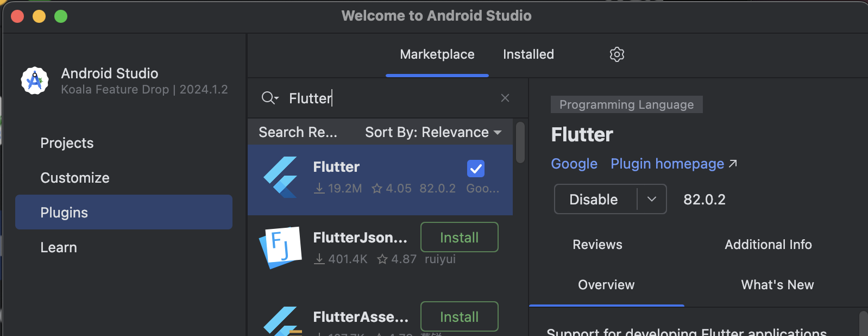Click the Koala Feature Drop version text
The image size is (868, 336).
pos(144,89)
